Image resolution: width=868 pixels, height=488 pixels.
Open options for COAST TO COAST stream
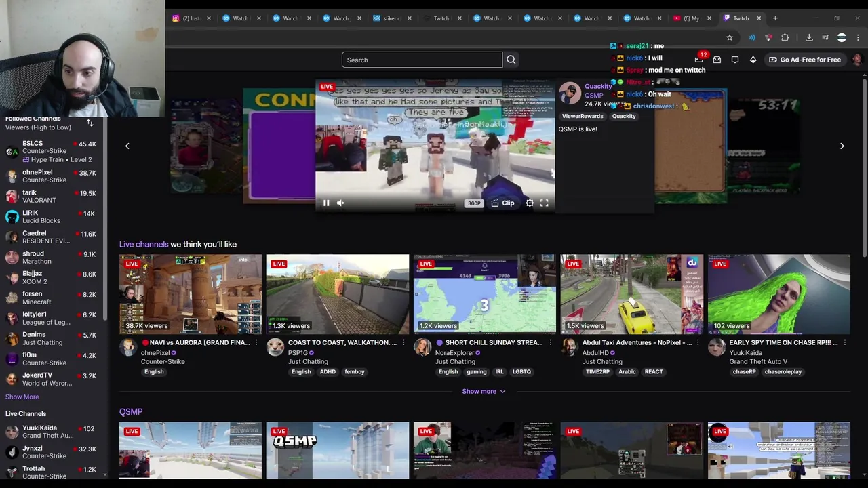403,343
